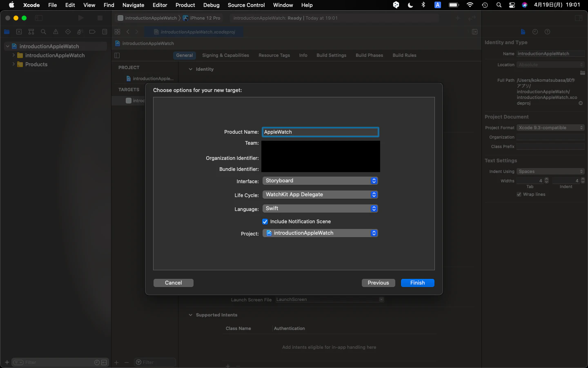The height and width of the screenshot is (368, 588).
Task: Expand the Products folder
Action: pyautogui.click(x=13, y=64)
